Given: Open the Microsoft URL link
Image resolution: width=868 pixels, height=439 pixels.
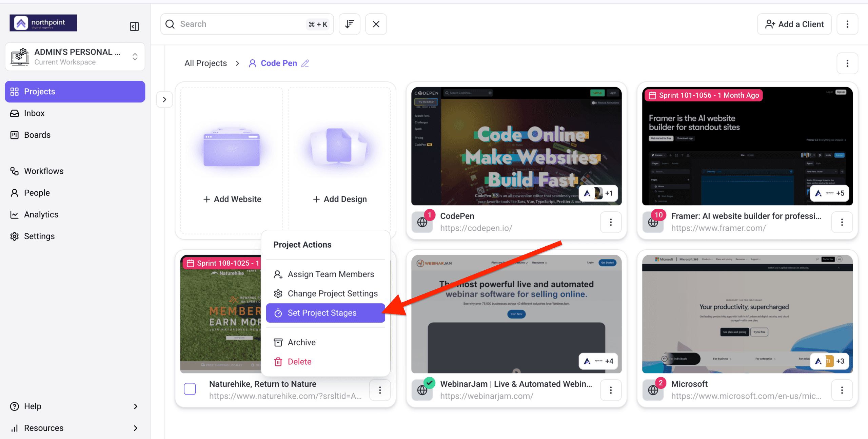Looking at the screenshot, I should [746, 396].
